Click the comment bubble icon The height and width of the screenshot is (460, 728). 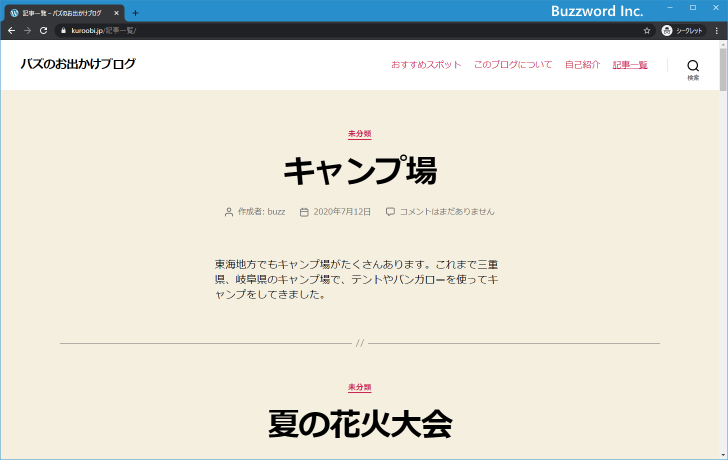[x=390, y=212]
